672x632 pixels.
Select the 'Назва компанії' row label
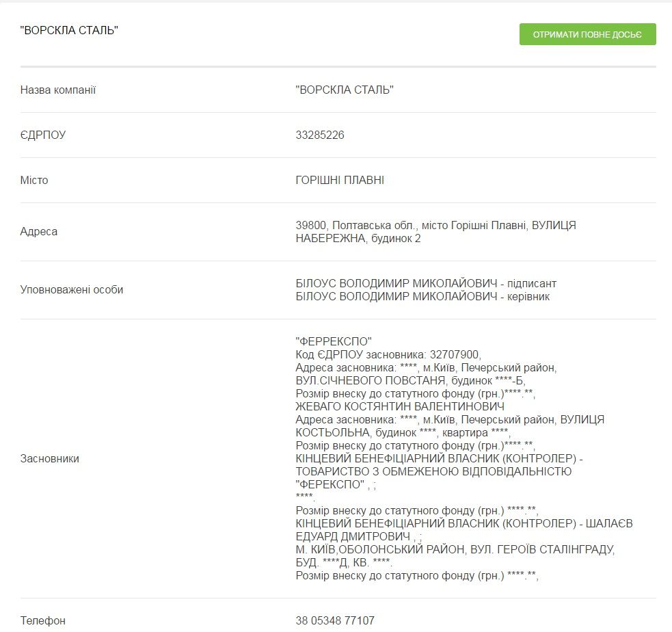[58, 90]
